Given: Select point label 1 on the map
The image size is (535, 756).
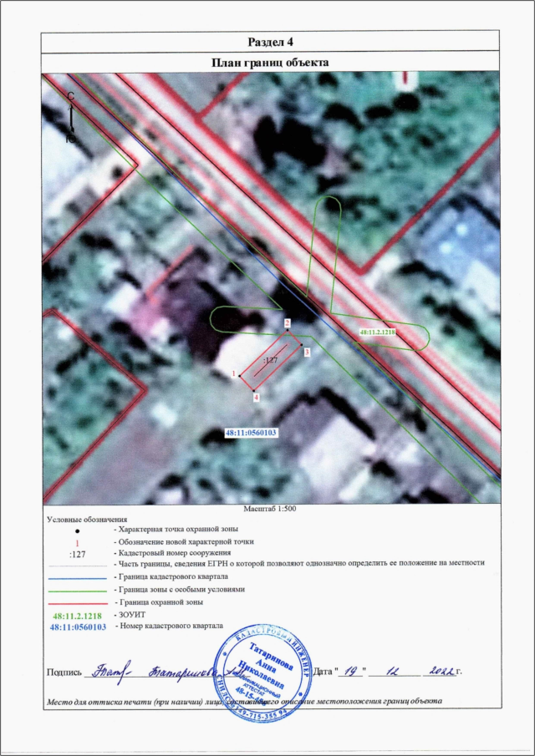Looking at the screenshot, I should coord(233,373).
